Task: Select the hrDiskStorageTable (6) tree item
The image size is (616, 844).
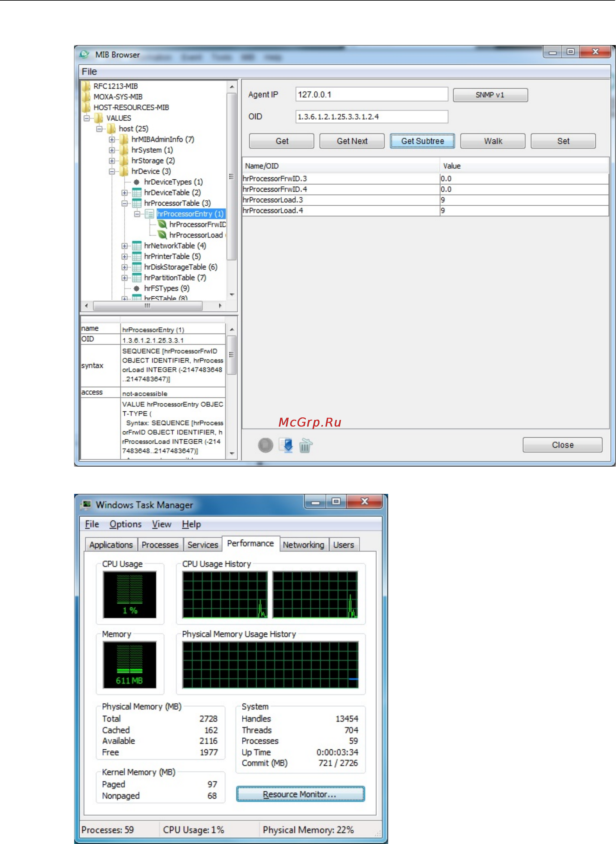Action: (x=180, y=267)
